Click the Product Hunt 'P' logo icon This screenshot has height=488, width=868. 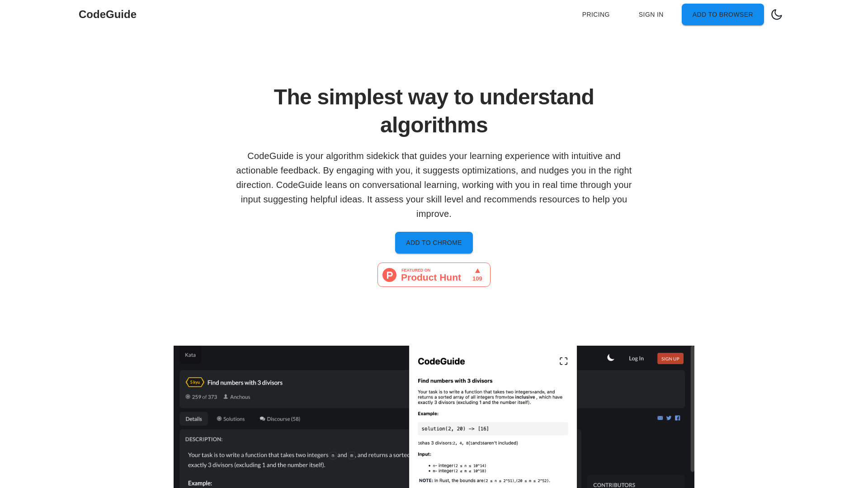390,274
